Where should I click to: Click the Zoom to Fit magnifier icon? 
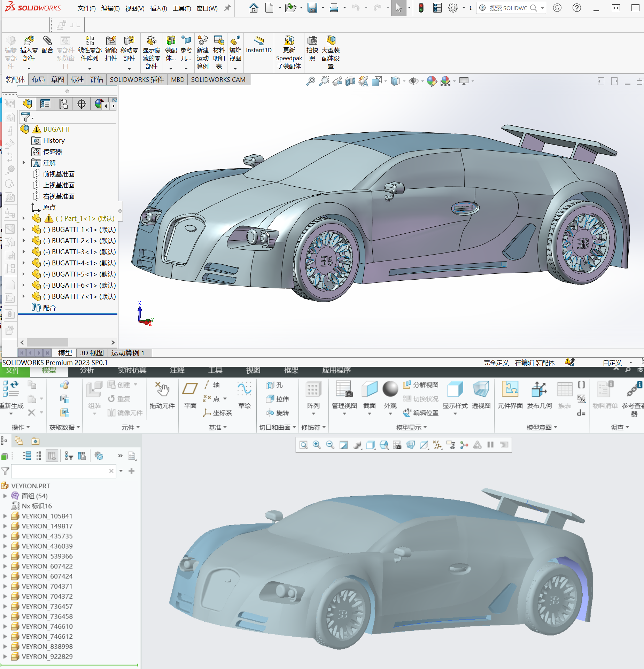(310, 81)
